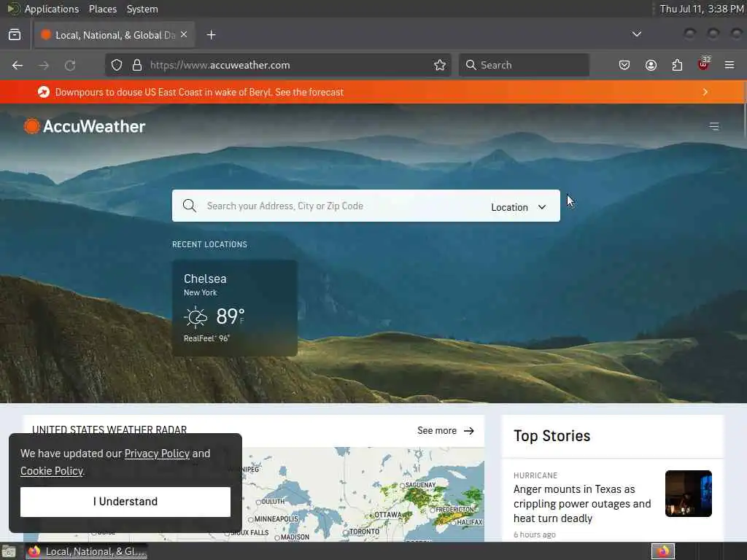The width and height of the screenshot is (747, 560).
Task: Click the AccuWeather wordmark
Action: [94, 126]
